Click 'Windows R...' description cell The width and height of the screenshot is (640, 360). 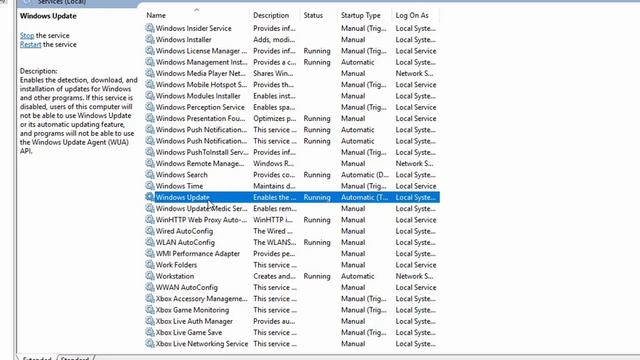(x=273, y=163)
